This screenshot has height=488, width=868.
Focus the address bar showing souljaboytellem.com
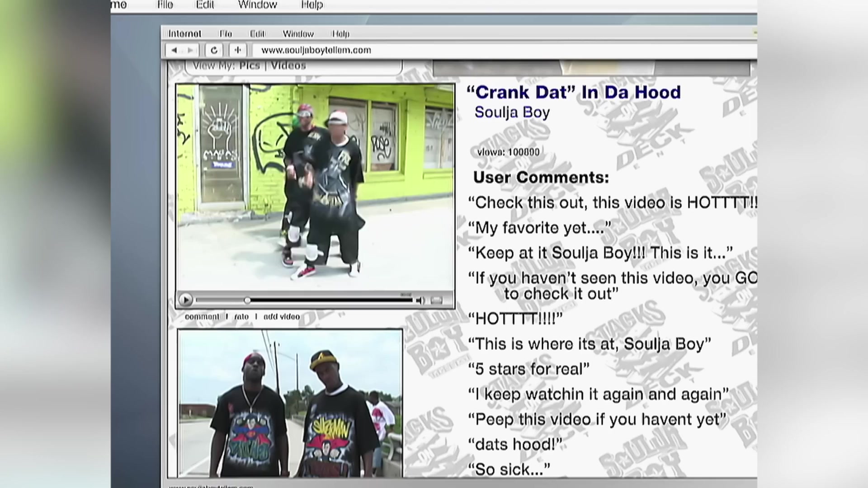504,50
